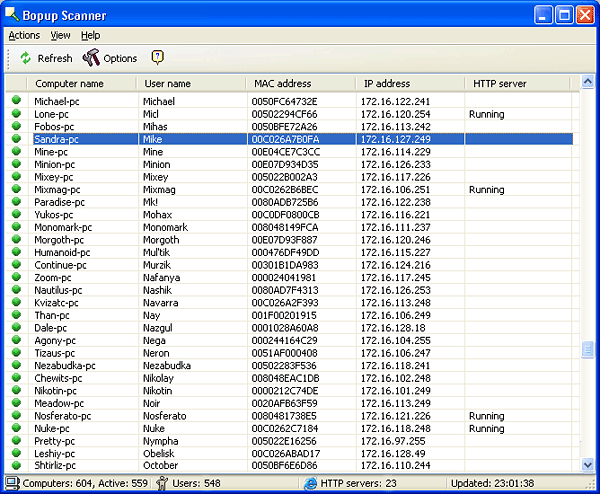Sort by MAC address column header
This screenshot has height=494, width=600.
click(301, 83)
